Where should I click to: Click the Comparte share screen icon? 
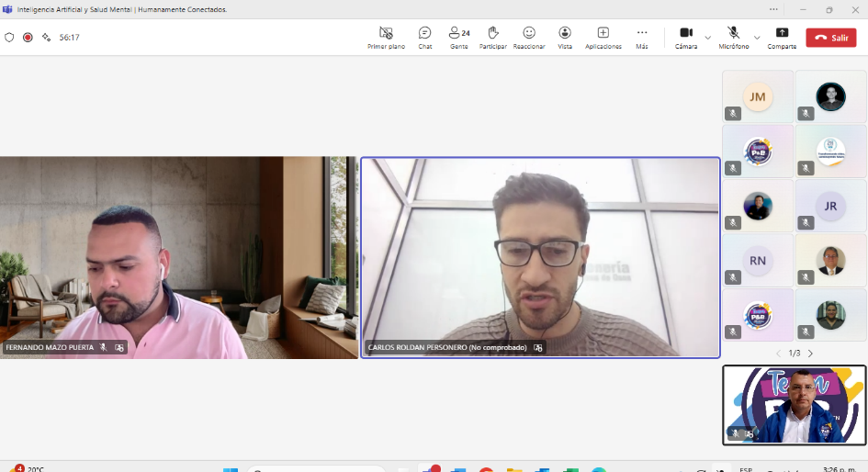point(782,37)
